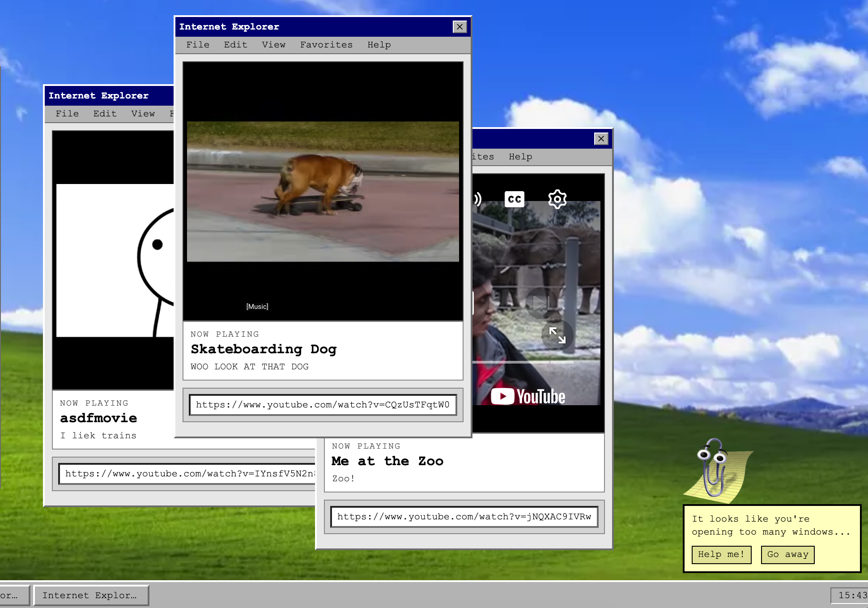Open View menu in Skateboarding Dog window

point(274,45)
